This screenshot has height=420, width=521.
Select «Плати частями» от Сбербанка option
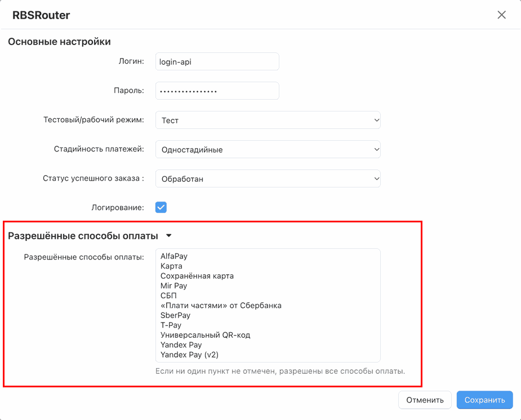coord(268,306)
